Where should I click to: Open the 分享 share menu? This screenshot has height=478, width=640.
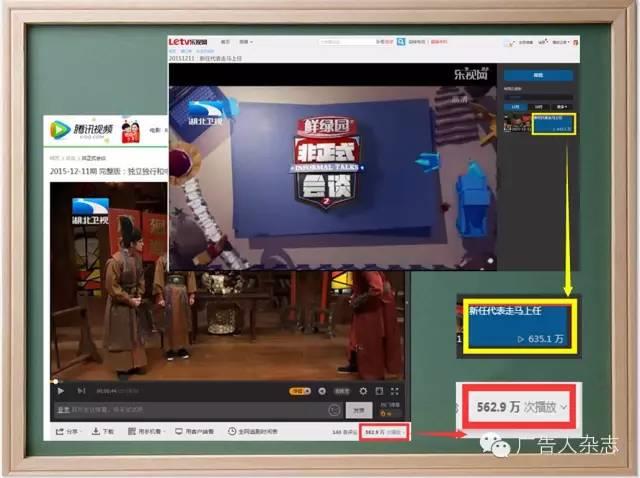[67, 431]
